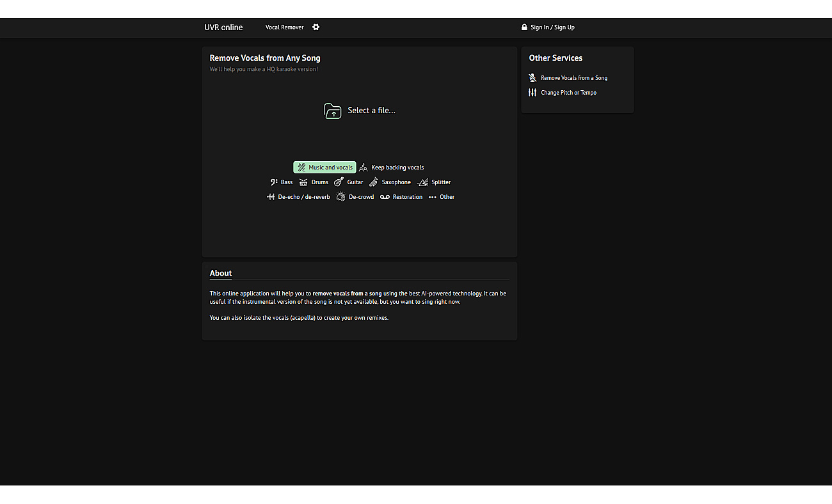Click the muted microphone icon under Other Services
832x504 pixels.
[532, 78]
